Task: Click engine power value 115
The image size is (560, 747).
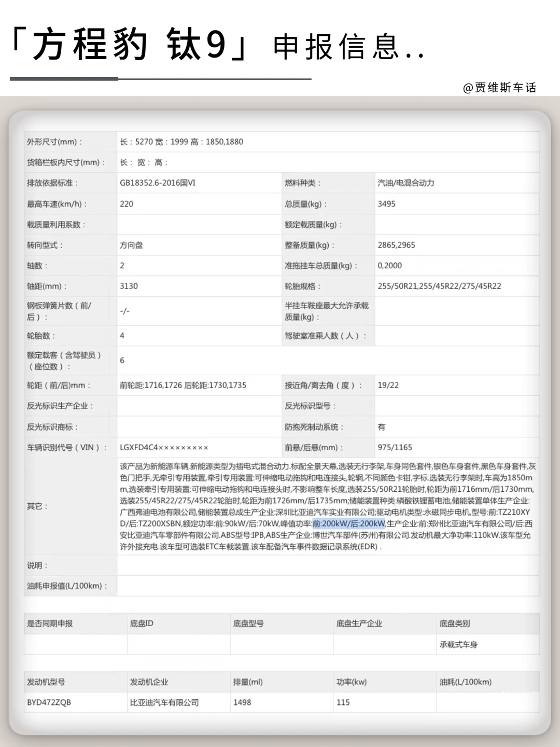Action: click(343, 702)
